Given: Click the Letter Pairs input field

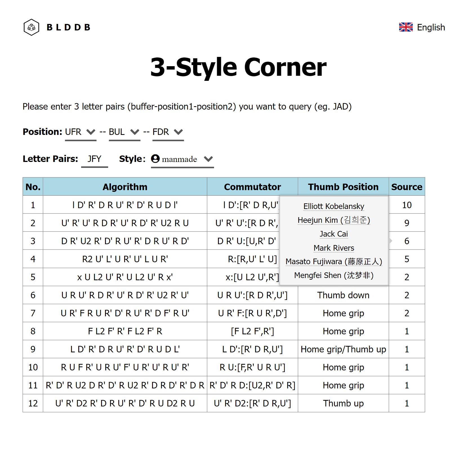Looking at the screenshot, I should point(94,159).
